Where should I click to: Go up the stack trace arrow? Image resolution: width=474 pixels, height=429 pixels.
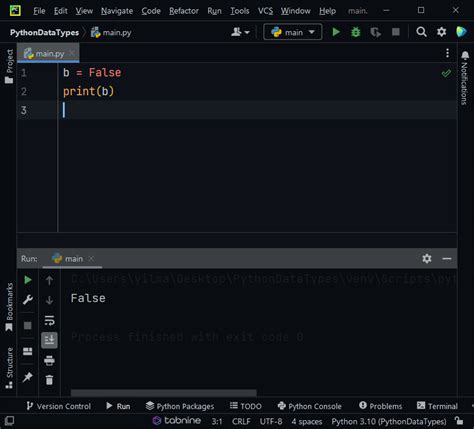49,280
